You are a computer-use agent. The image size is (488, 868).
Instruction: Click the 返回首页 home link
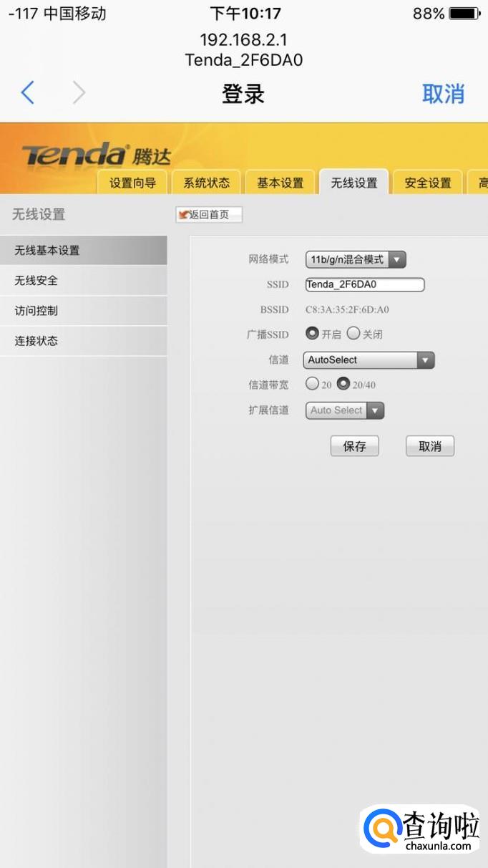point(209,215)
